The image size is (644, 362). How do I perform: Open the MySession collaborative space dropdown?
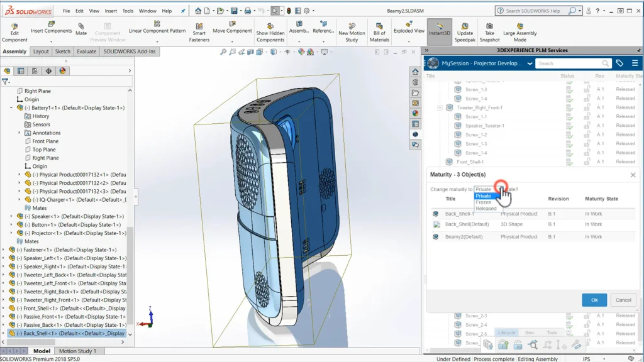530,63
